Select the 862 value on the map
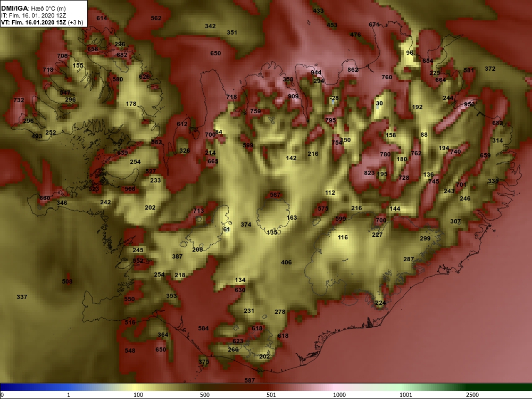The height and width of the screenshot is (399, 532). (353, 70)
